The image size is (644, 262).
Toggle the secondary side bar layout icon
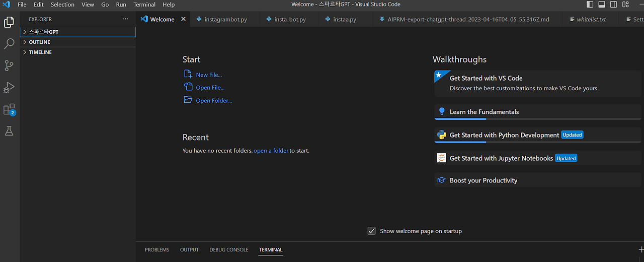[613, 5]
